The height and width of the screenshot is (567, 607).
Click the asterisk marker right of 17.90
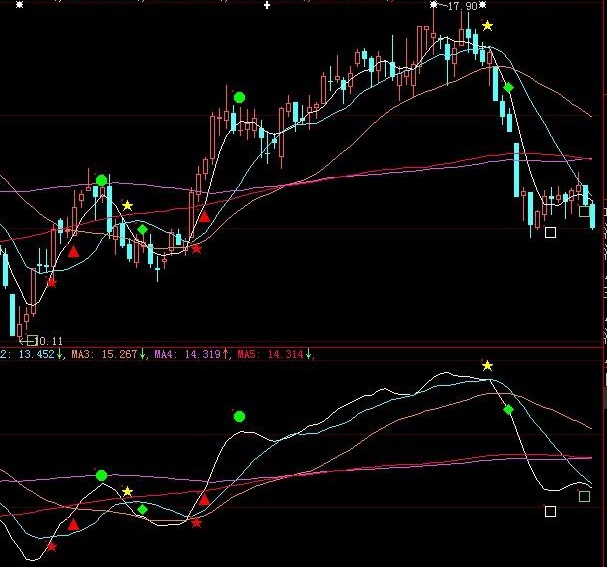(482, 5)
